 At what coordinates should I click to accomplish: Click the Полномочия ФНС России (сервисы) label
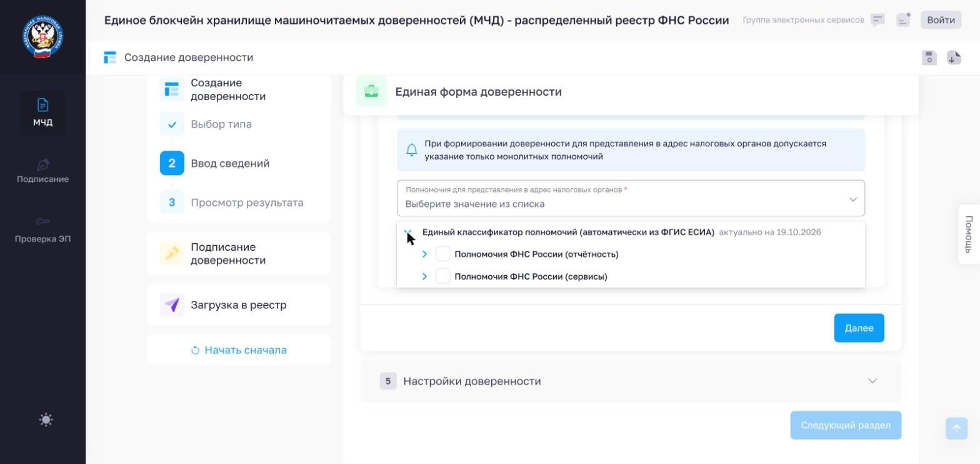pos(531,276)
